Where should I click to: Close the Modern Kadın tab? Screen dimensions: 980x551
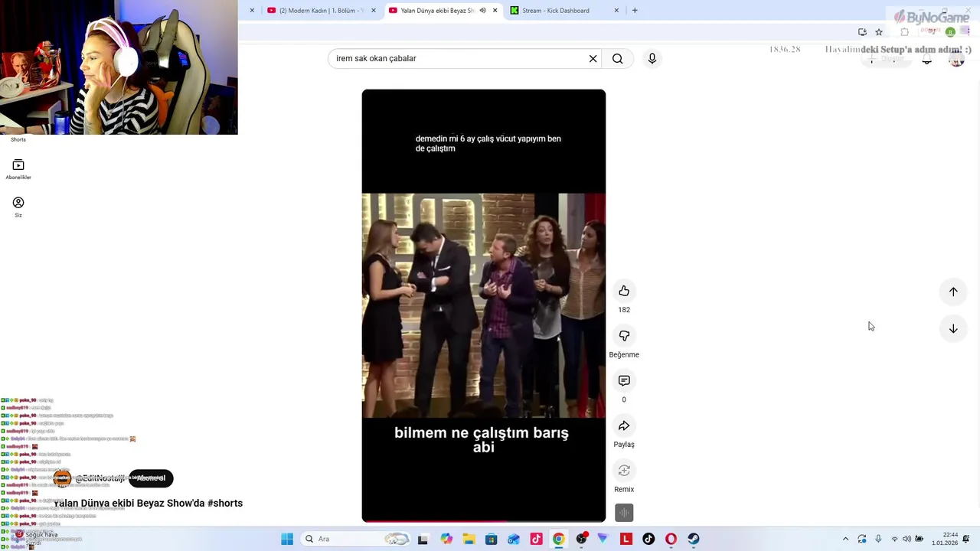(x=374, y=11)
